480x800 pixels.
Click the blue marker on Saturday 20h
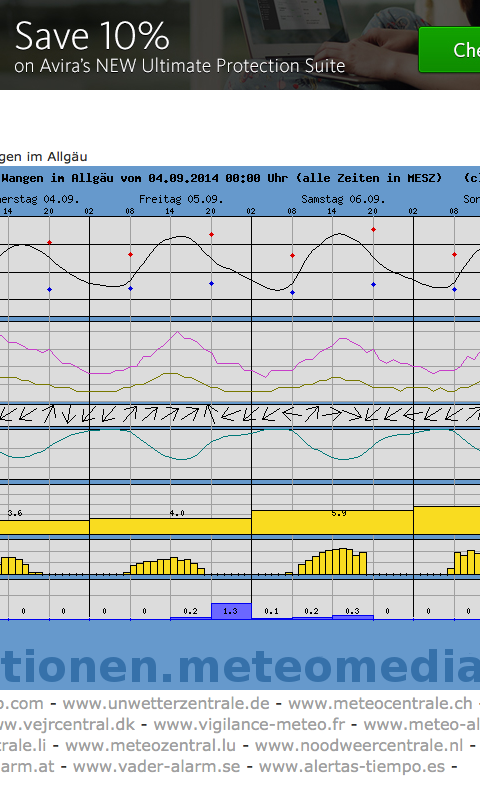tap(373, 284)
